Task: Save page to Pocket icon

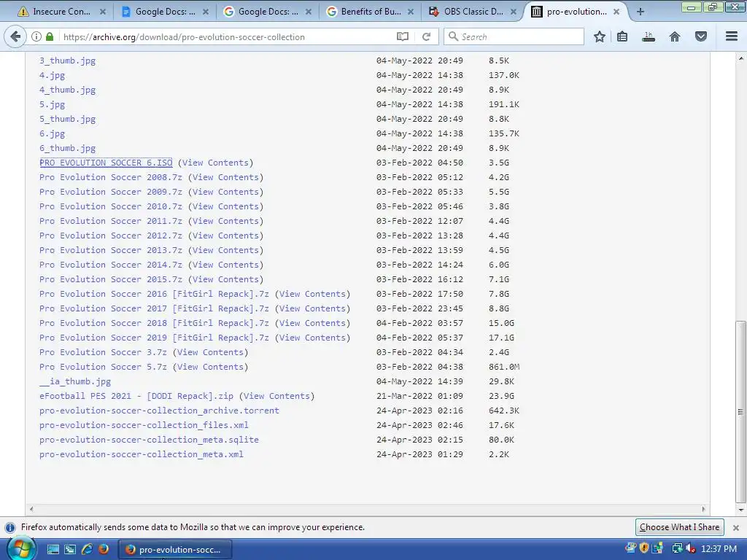Action: (x=701, y=36)
